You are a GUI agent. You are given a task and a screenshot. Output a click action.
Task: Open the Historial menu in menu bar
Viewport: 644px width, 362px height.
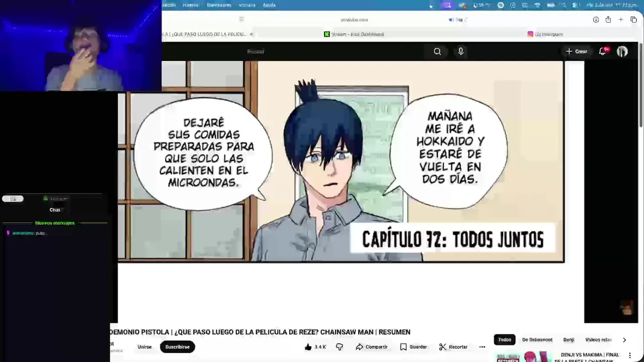[x=191, y=5]
